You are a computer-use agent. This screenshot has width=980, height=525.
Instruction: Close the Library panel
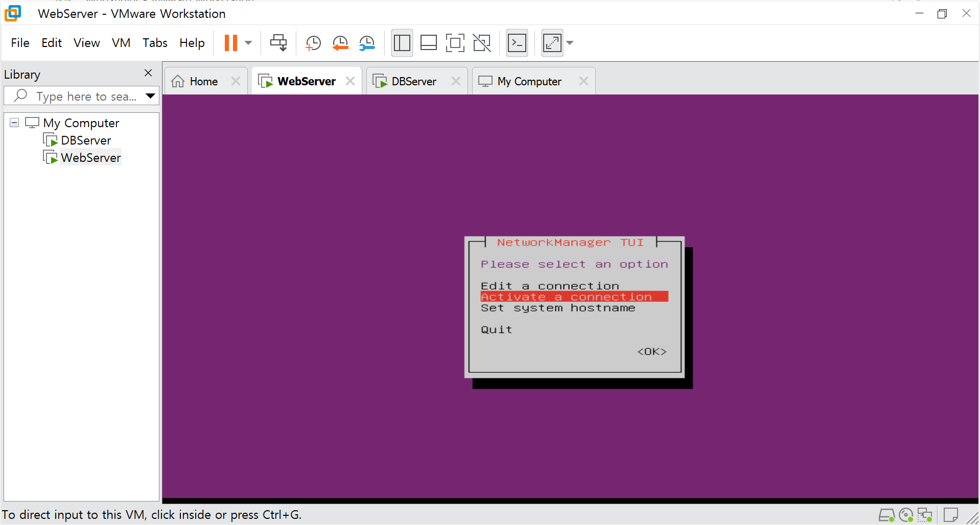pos(148,73)
